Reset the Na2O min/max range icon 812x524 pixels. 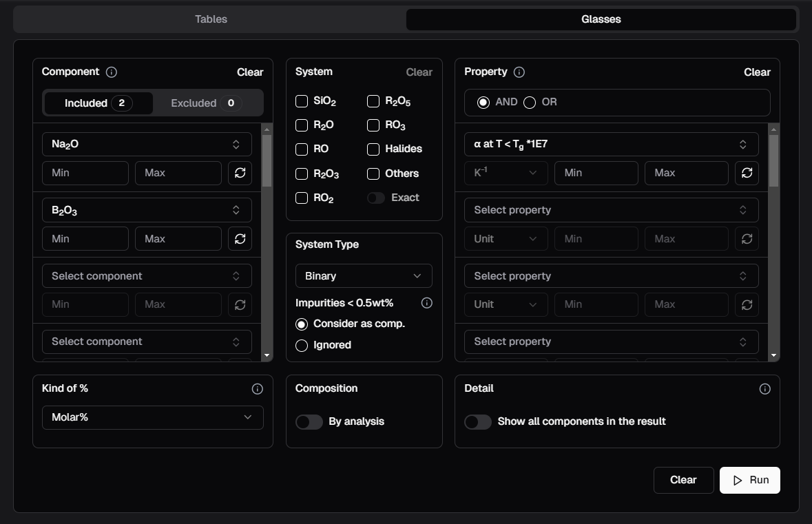point(240,173)
